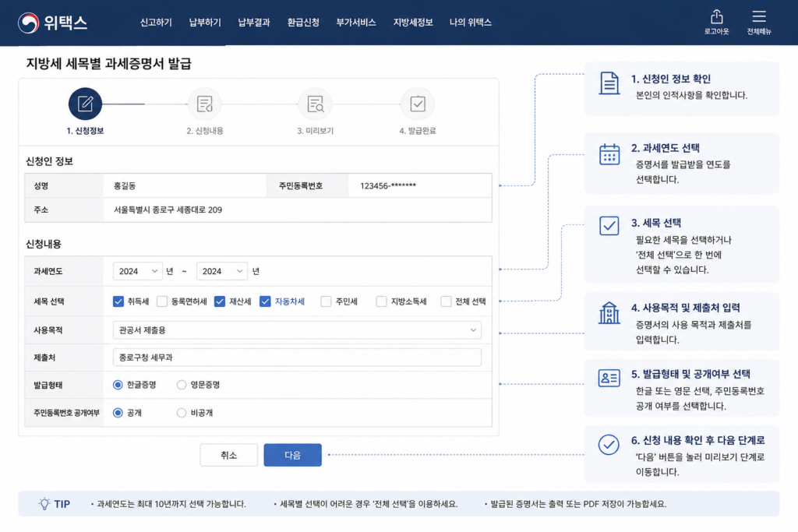
Task: Uncheck the 재산세 checkbox
Action: [219, 301]
